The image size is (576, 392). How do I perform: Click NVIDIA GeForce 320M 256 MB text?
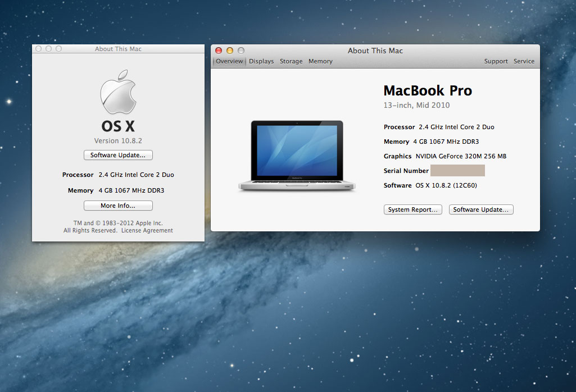pyautogui.click(x=461, y=156)
